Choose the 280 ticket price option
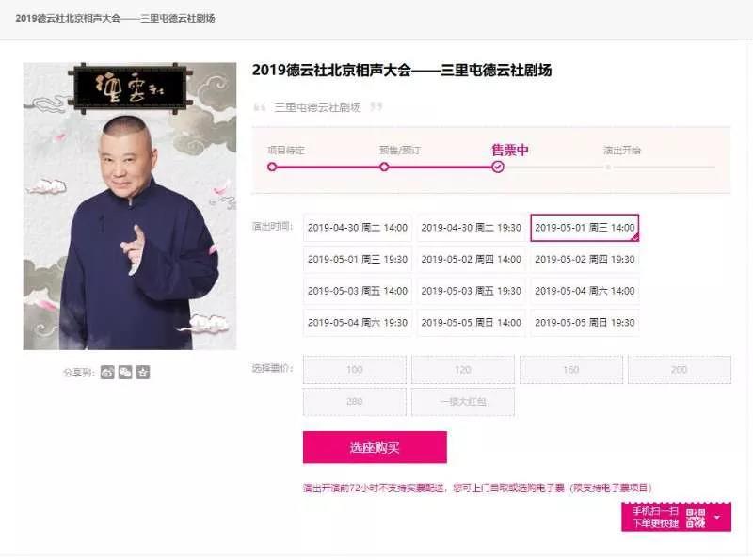 tap(355, 402)
